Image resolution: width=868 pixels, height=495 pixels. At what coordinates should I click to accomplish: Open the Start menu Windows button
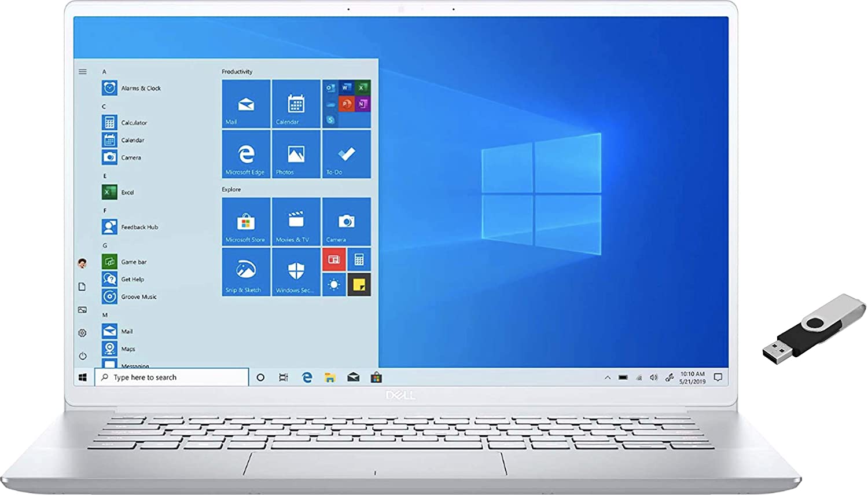pos(82,377)
